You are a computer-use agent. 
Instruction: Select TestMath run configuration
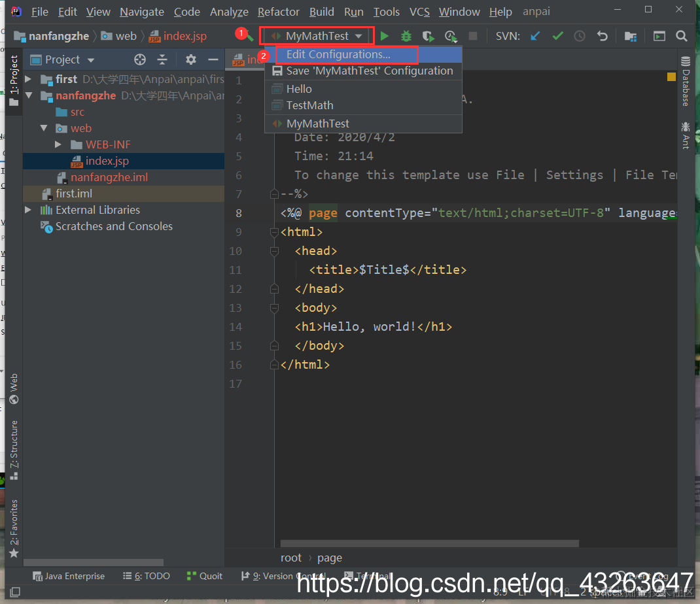[363, 105]
